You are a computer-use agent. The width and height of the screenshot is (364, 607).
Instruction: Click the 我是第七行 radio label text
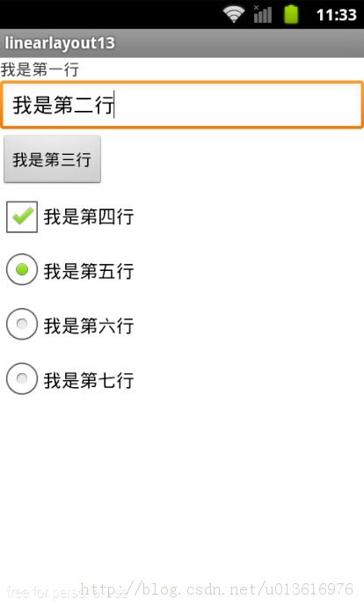89,380
